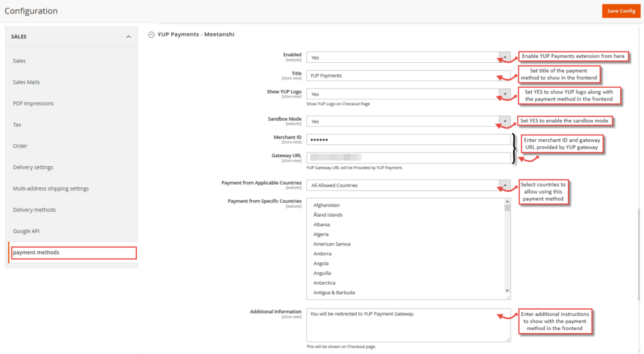Open the Tax settings
The height and width of the screenshot is (354, 644).
pos(17,124)
